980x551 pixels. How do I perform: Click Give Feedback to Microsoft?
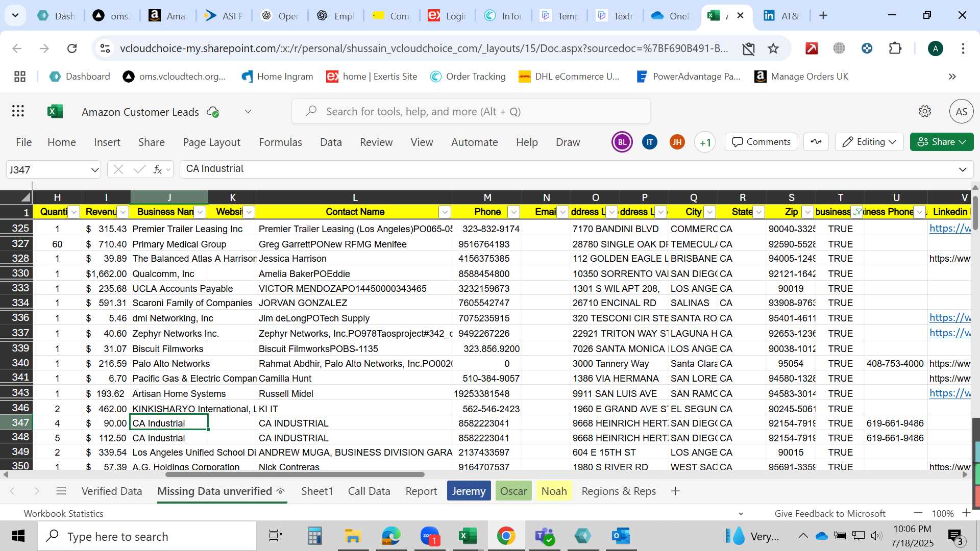tap(830, 513)
